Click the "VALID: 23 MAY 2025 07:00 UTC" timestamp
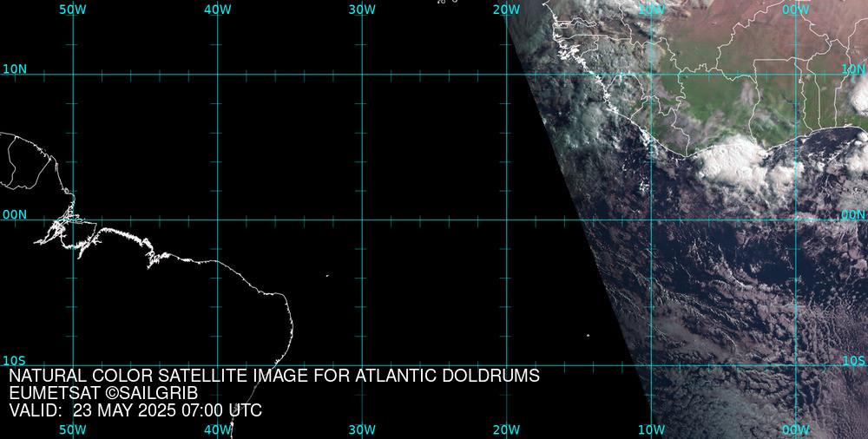868x439 pixels. click(x=135, y=410)
